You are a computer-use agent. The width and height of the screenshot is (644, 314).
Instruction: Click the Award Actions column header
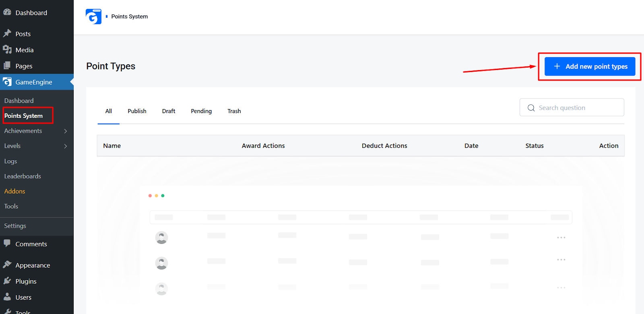[x=263, y=146]
